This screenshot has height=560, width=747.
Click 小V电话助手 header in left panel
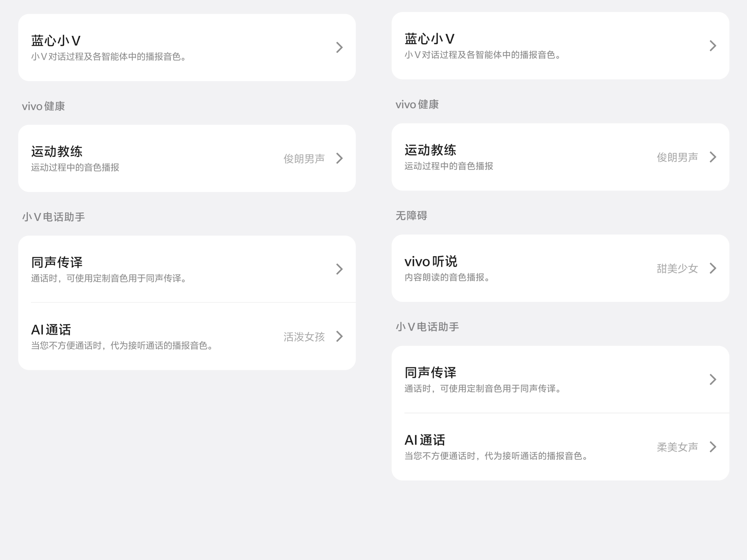[x=53, y=217]
